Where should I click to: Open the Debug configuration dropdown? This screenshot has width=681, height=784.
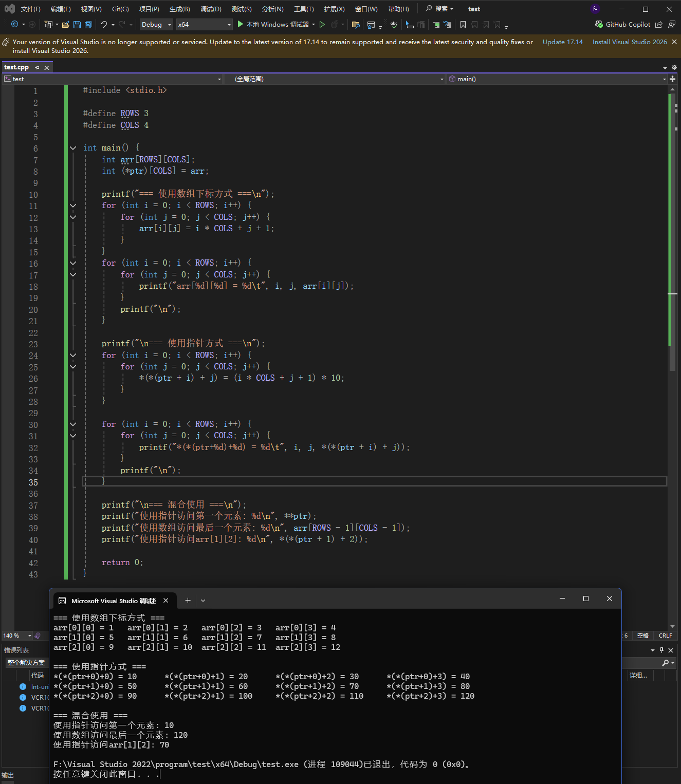156,24
